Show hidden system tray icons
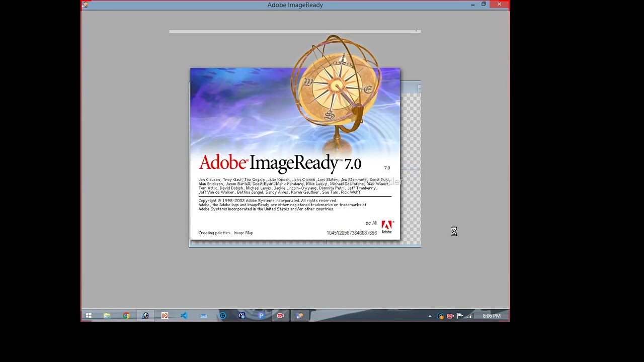644x362 pixels. tap(430, 316)
